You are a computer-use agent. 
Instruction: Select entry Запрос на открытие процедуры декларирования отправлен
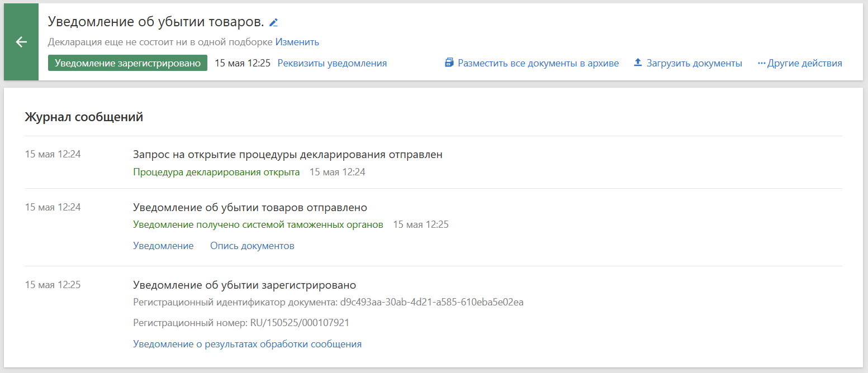pos(288,155)
